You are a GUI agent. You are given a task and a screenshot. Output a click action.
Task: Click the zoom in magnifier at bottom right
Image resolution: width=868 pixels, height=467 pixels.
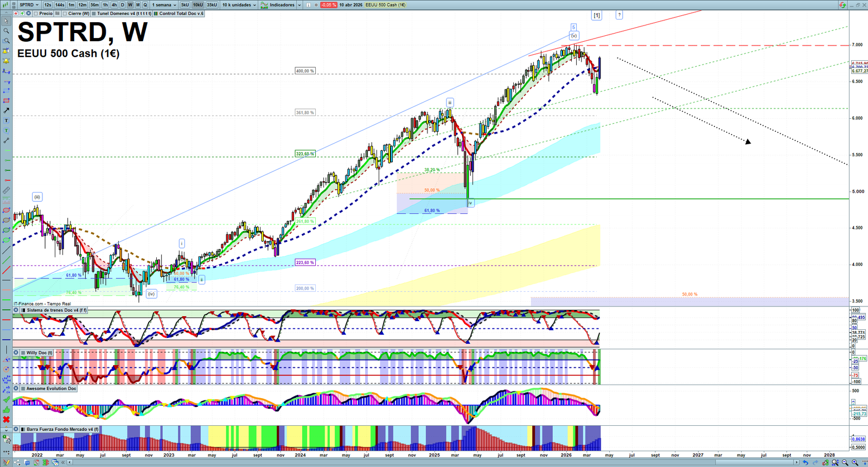pyautogui.click(x=855, y=463)
